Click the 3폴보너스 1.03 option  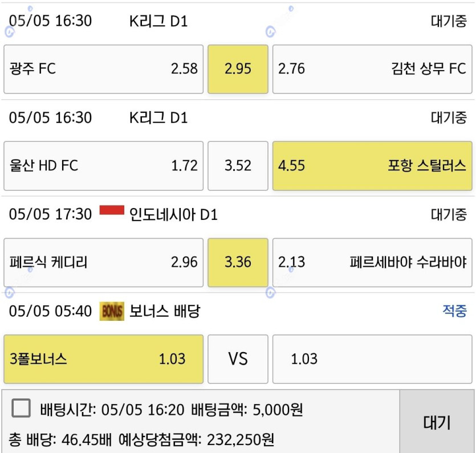[x=104, y=359]
